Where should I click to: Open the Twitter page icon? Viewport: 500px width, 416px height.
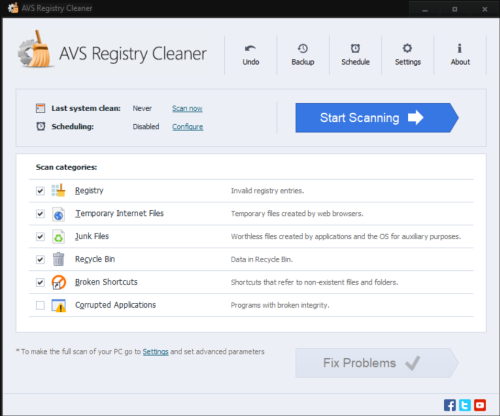[465, 405]
